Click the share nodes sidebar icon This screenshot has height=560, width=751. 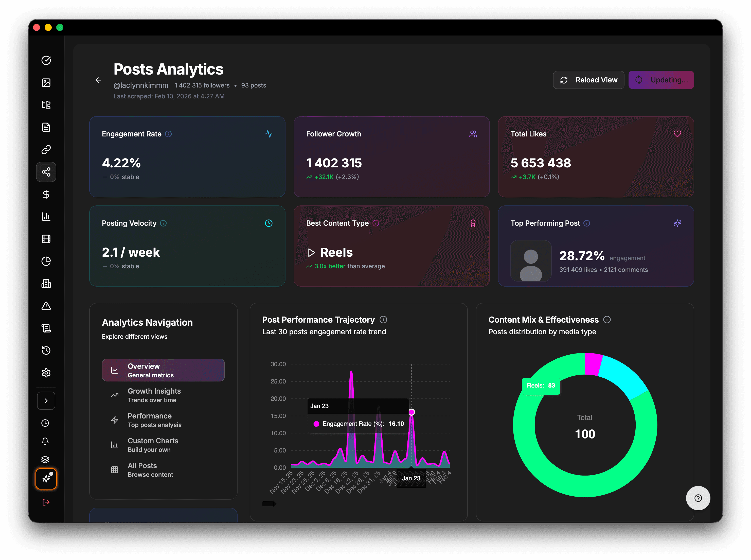46,172
